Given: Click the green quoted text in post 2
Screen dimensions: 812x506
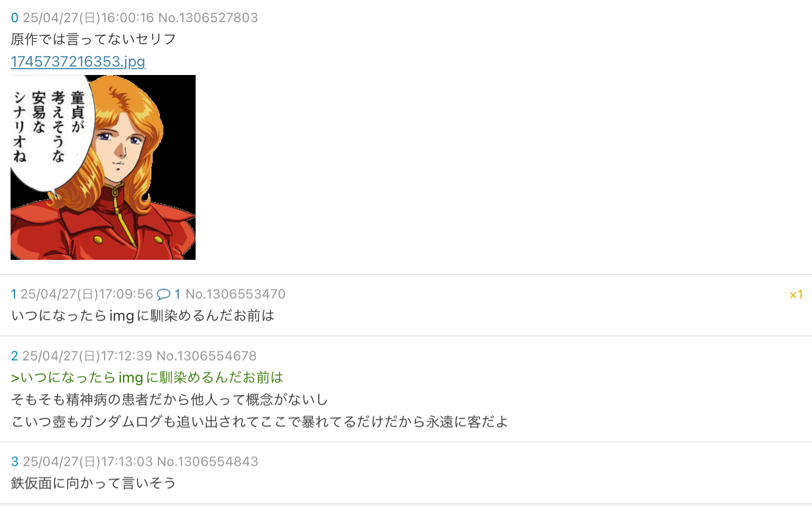Looking at the screenshot, I should 147,378.
